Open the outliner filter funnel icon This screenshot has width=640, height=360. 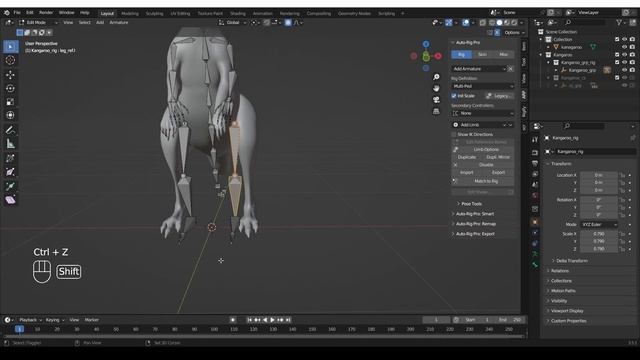[619, 22]
